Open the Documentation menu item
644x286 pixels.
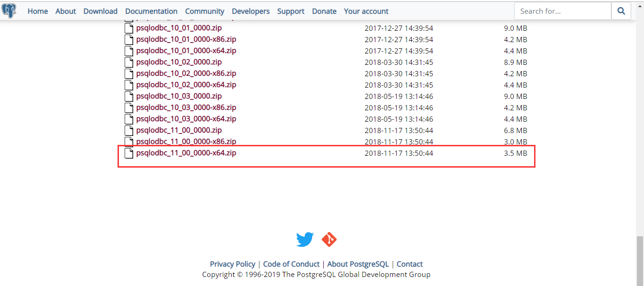pyautogui.click(x=151, y=11)
